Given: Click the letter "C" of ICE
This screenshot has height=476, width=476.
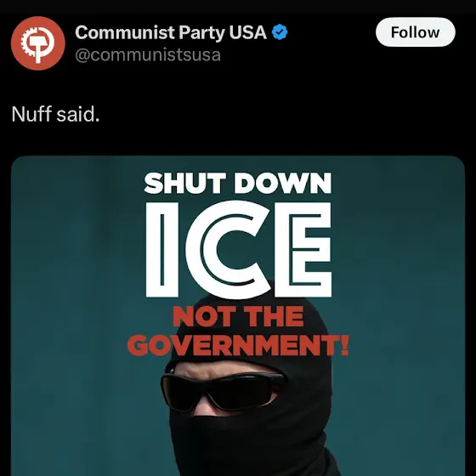Looking at the screenshot, I should tap(227, 250).
